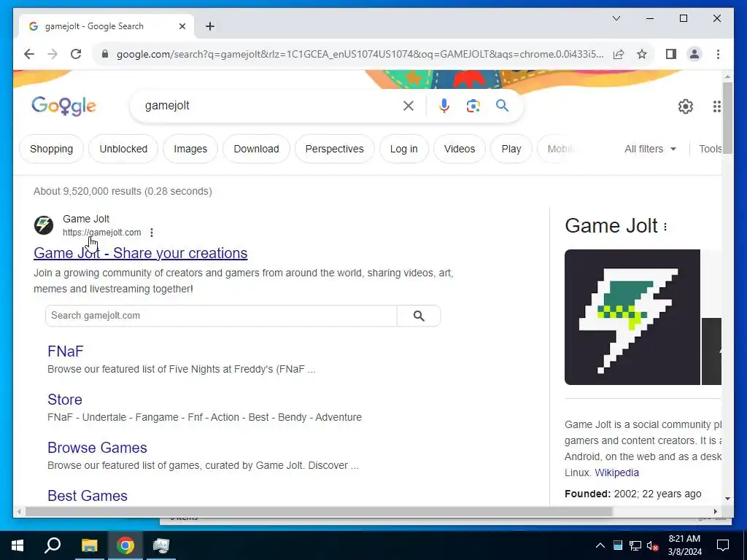Open the Store sitelink
The image size is (747, 560).
(65, 400)
